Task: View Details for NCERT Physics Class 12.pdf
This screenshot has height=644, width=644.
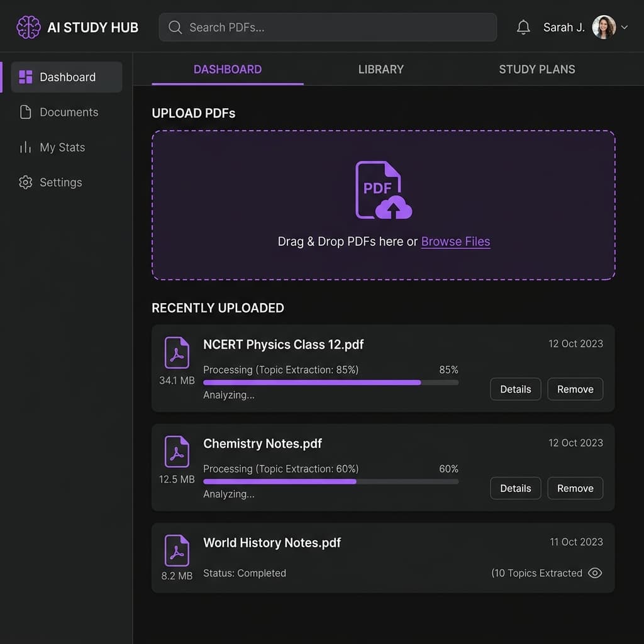Action: [515, 389]
